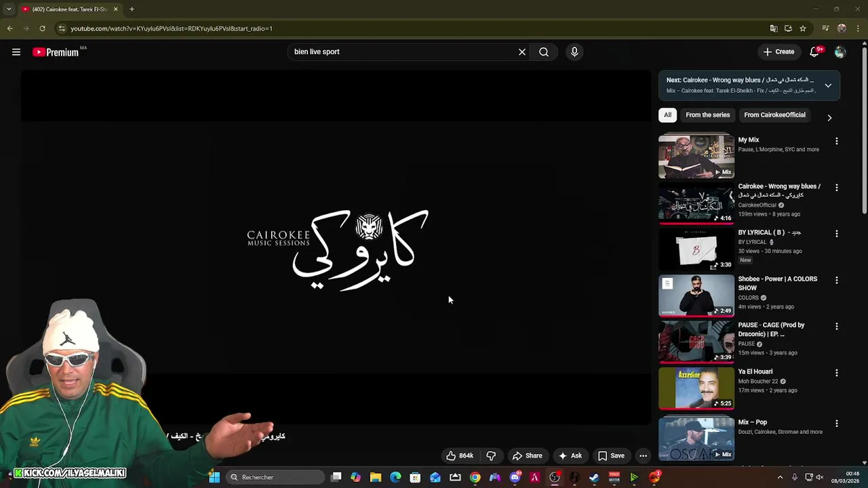This screenshot has height=488, width=868.
Task: Open options for Shobee Power video
Action: pos(836,280)
